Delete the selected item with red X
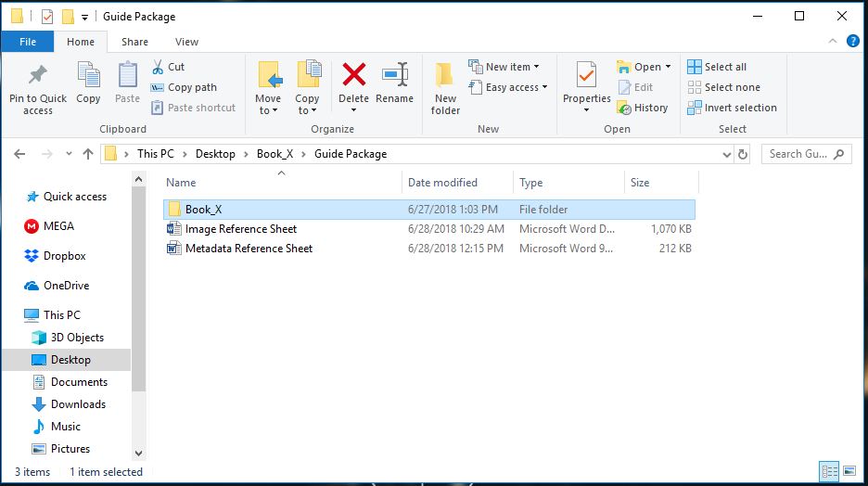868x486 pixels. point(353,75)
